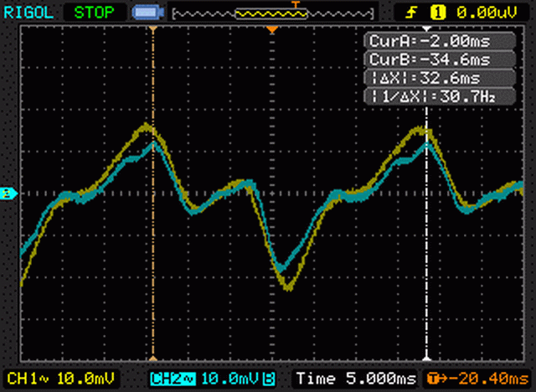
Task: Click the orange cursor arrow at grid bottom
Action: (x=153, y=358)
